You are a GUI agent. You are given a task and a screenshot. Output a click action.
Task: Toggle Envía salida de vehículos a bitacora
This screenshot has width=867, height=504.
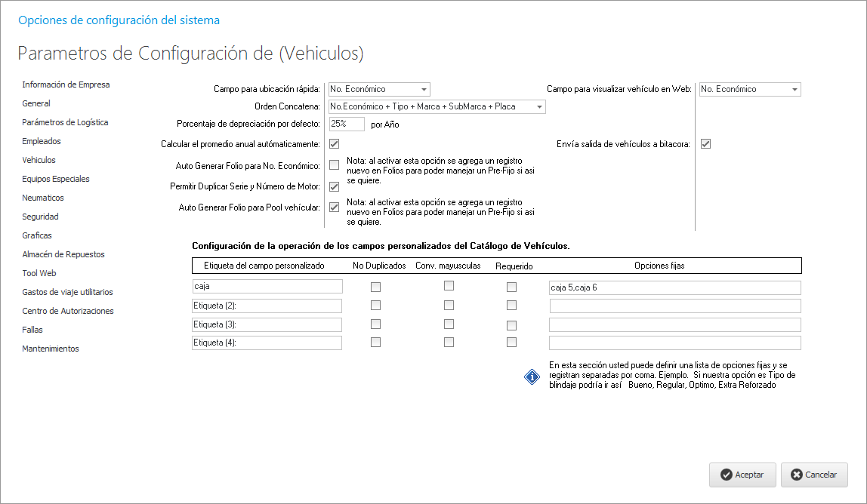(705, 143)
